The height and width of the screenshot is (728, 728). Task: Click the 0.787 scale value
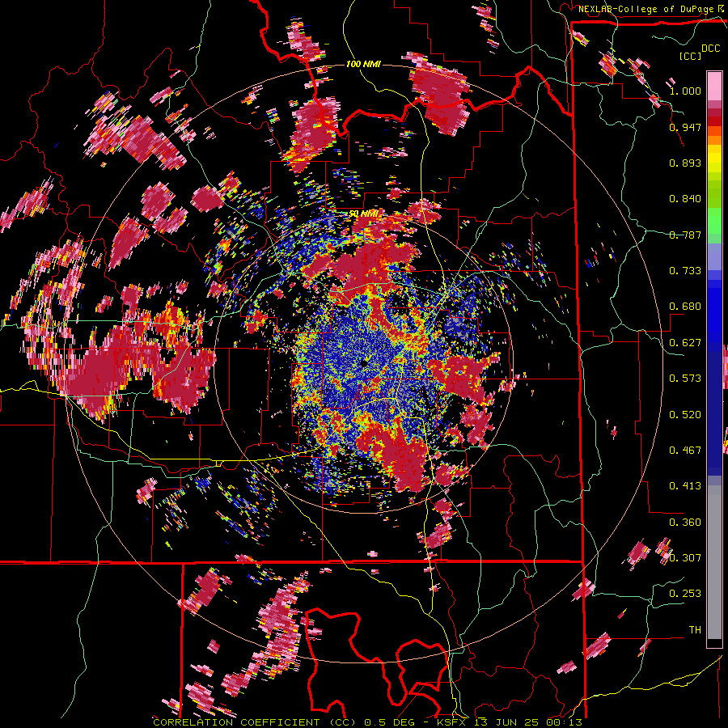[x=685, y=235]
